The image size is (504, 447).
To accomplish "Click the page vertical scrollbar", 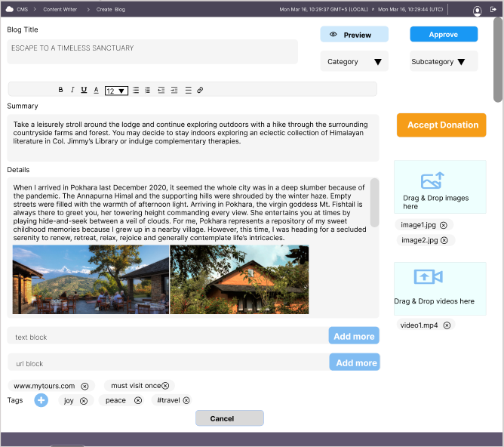I will click(498, 60).
